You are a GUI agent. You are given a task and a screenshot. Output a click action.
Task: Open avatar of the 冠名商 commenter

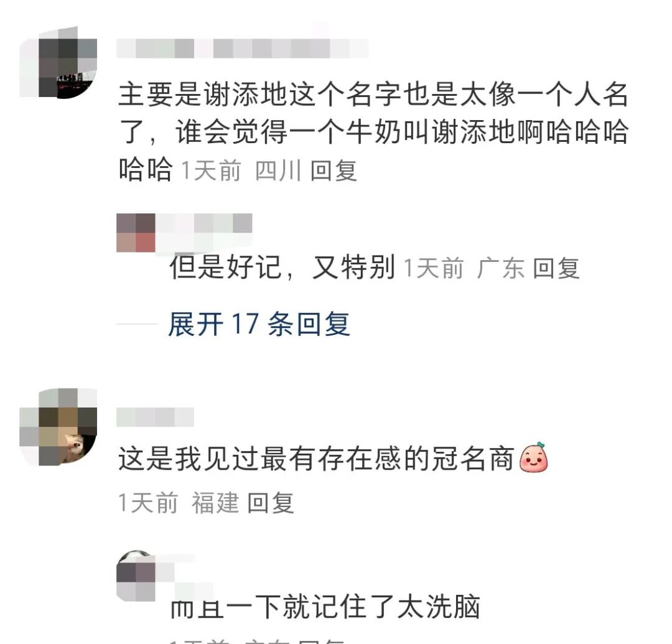pyautogui.click(x=58, y=427)
